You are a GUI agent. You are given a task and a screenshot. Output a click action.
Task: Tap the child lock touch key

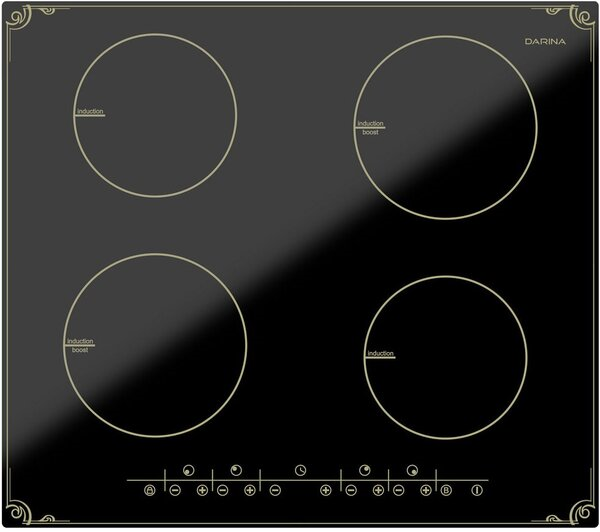pyautogui.click(x=150, y=490)
